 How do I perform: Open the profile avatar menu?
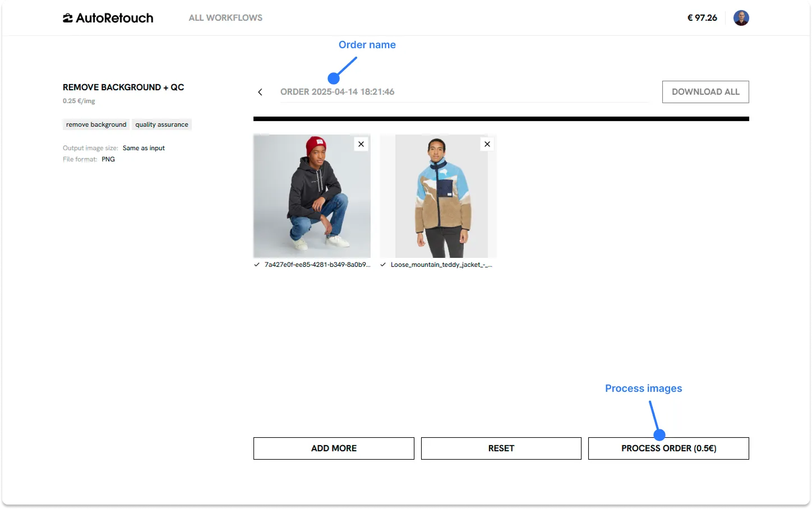tap(741, 17)
